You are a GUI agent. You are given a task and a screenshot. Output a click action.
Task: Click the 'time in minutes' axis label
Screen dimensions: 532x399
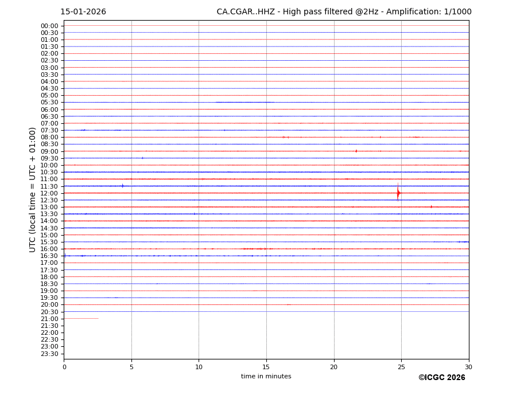coord(266,377)
